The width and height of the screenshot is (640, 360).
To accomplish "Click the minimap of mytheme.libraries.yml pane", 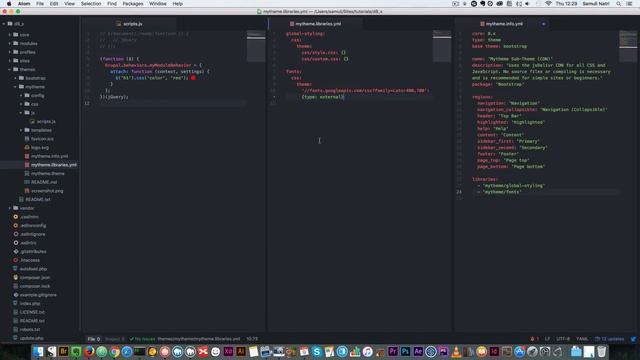I will (442, 46).
